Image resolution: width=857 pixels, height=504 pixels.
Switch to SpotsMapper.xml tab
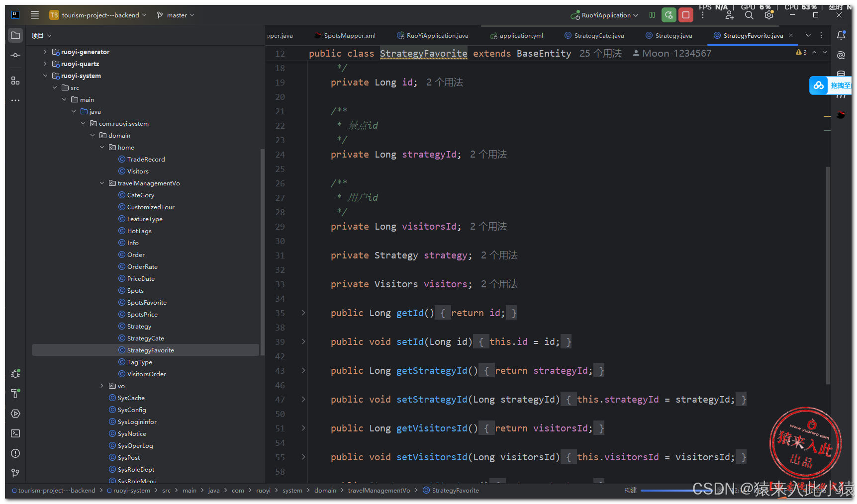click(345, 35)
